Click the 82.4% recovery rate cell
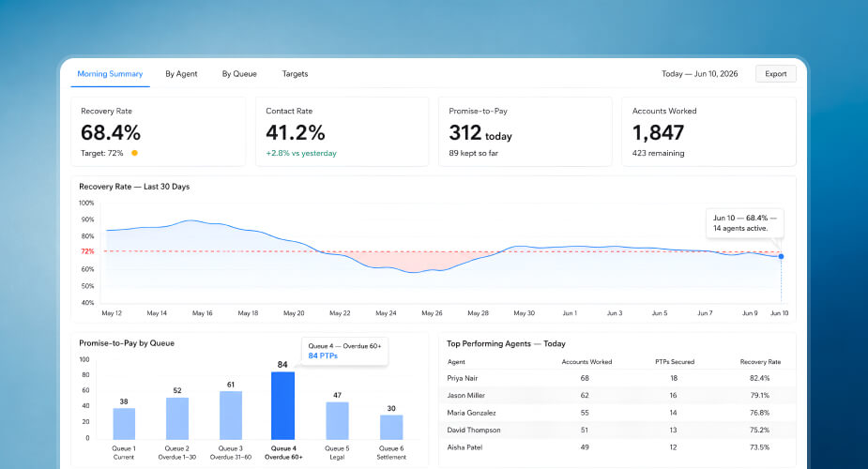Screen dimensions: 868x469 [759, 378]
